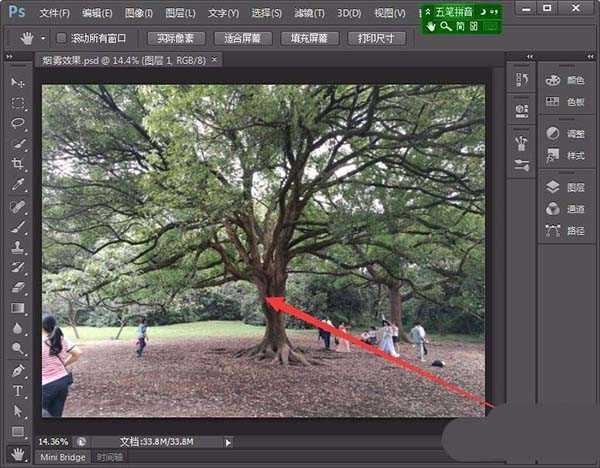Select the Crop tool

click(18, 164)
